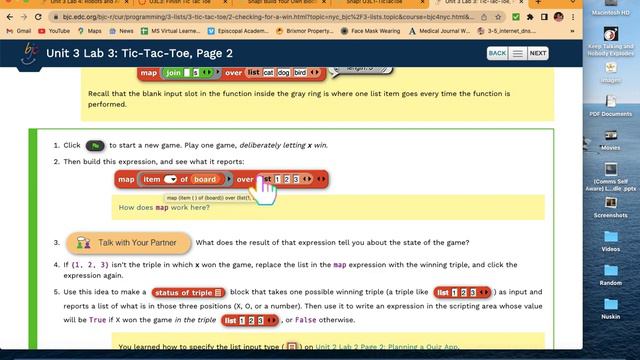Open the Chrome profile avatar

[x=558, y=17]
